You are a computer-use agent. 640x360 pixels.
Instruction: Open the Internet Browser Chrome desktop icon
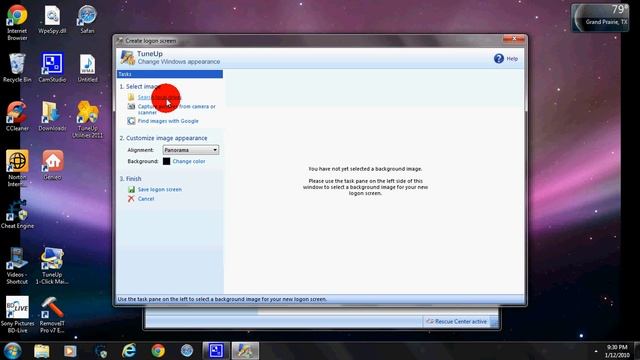[x=17, y=23]
